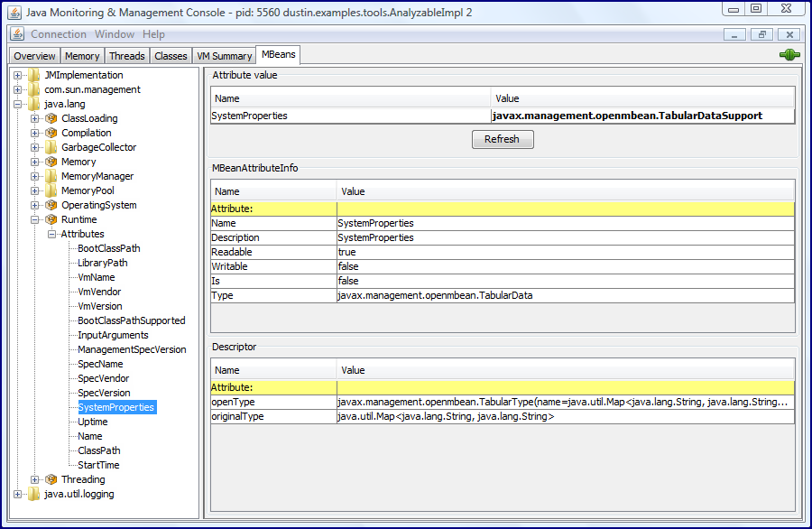Click the TabularDataSupport attribute value cell

click(x=642, y=116)
